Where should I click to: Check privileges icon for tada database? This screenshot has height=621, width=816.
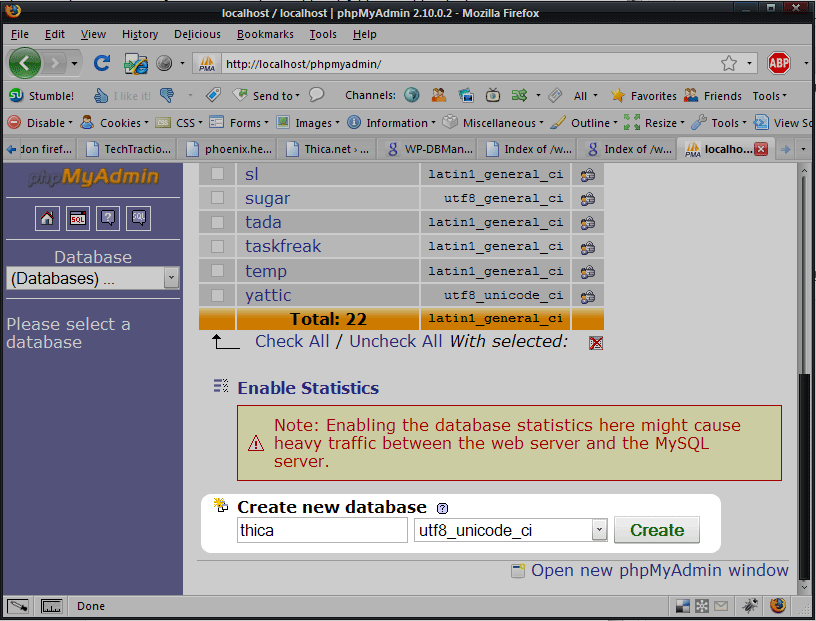[x=588, y=223]
